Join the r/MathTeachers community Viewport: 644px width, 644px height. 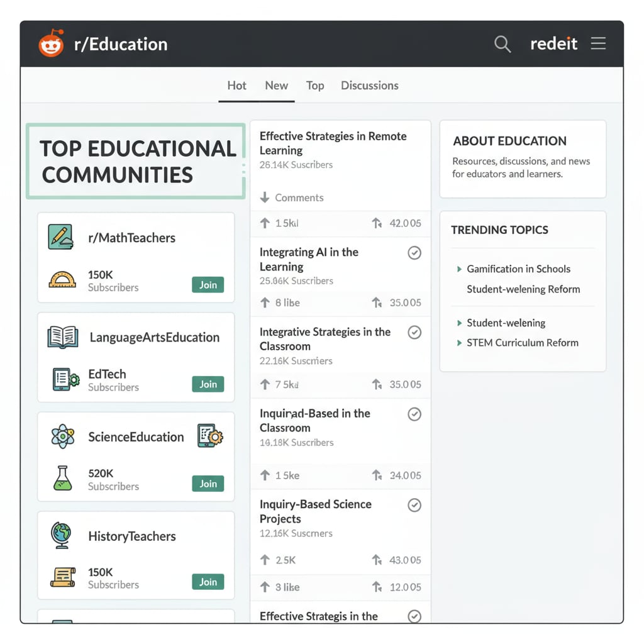click(208, 285)
